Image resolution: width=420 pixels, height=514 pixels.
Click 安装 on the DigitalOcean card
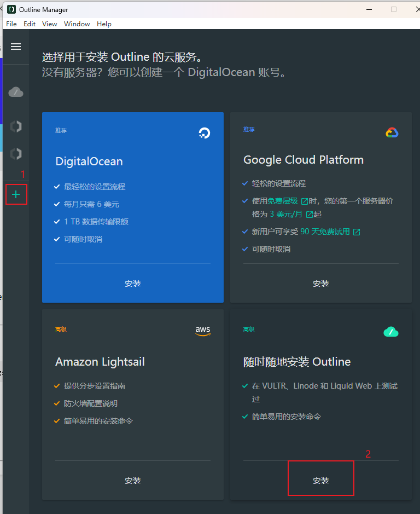pyautogui.click(x=133, y=284)
